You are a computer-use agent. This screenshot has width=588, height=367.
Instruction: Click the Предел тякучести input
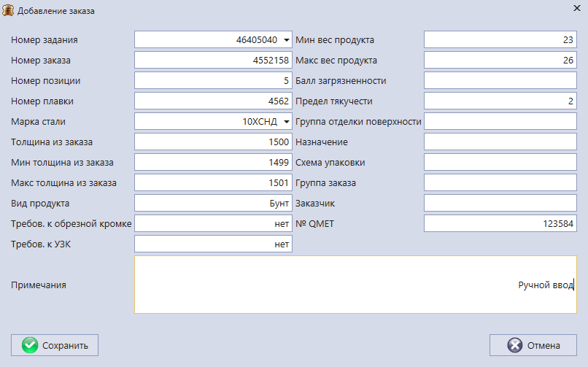click(500, 101)
